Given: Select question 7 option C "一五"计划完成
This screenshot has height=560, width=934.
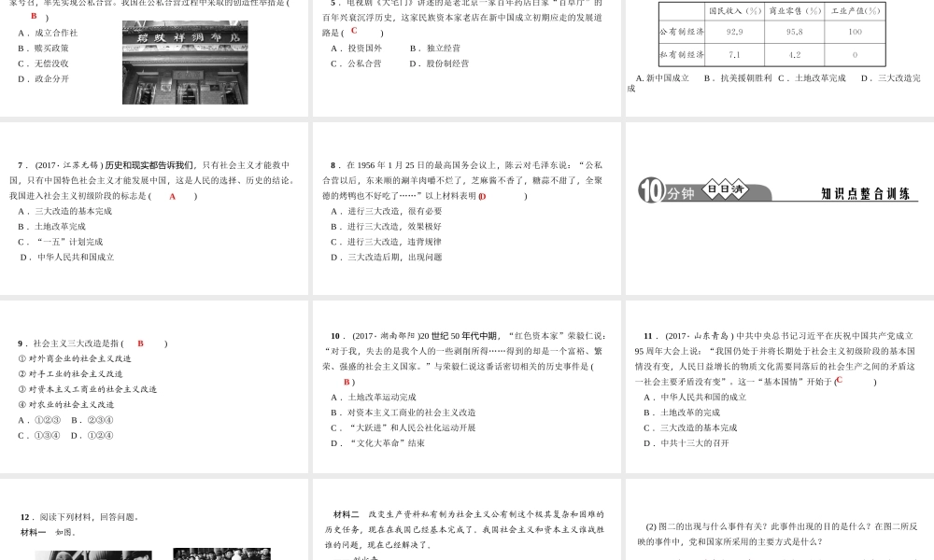Looking at the screenshot, I should [x=60, y=243].
